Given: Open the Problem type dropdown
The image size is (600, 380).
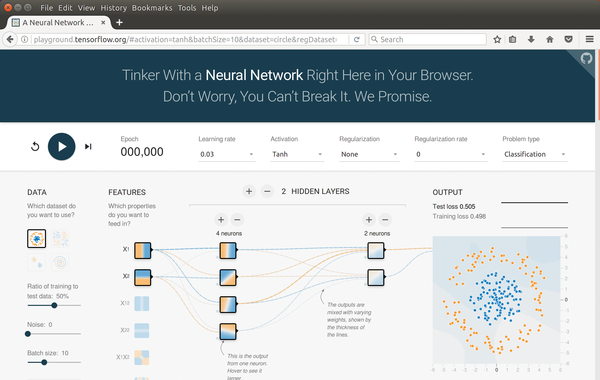Looking at the screenshot, I should pyautogui.click(x=535, y=154).
